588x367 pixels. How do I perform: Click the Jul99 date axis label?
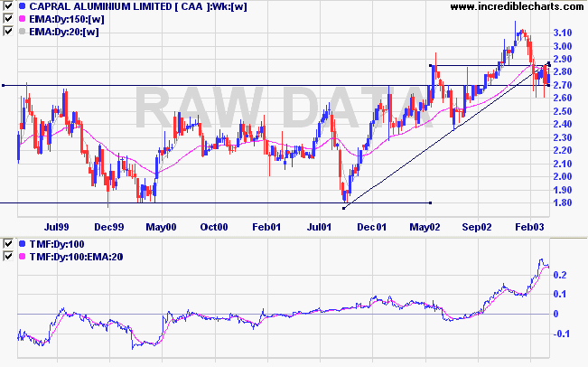pos(56,227)
